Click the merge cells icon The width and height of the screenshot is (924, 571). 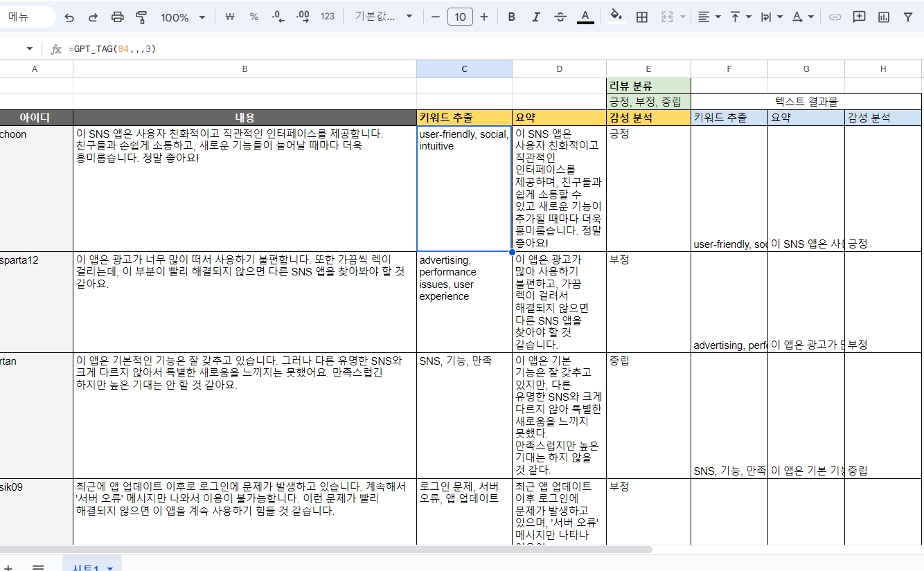coord(667,17)
